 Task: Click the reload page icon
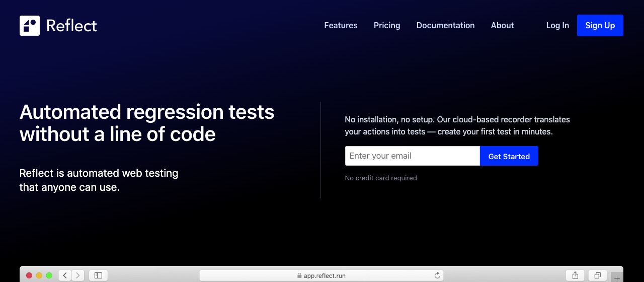tap(437, 275)
